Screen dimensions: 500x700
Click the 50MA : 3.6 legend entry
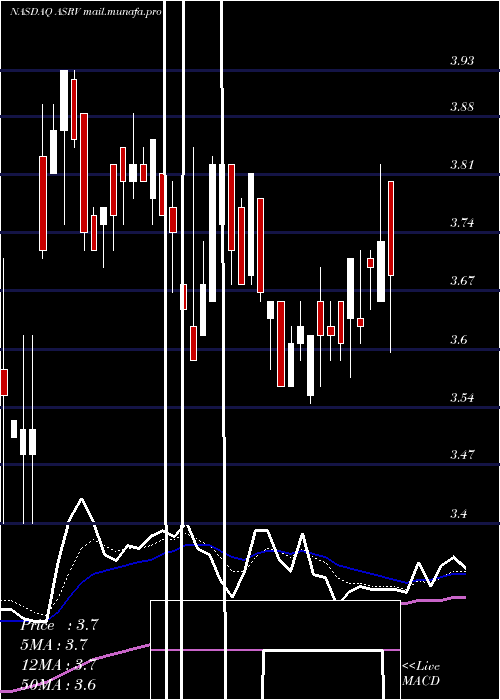58,684
